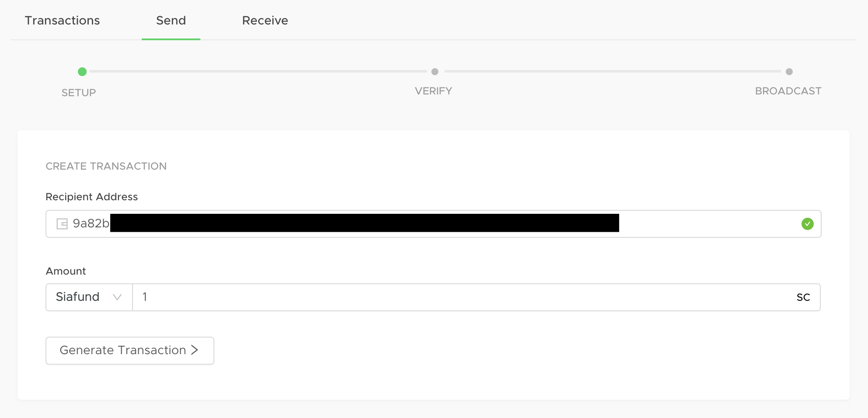The height and width of the screenshot is (418, 868).
Task: Click the BROADCAST step label
Action: tap(788, 91)
